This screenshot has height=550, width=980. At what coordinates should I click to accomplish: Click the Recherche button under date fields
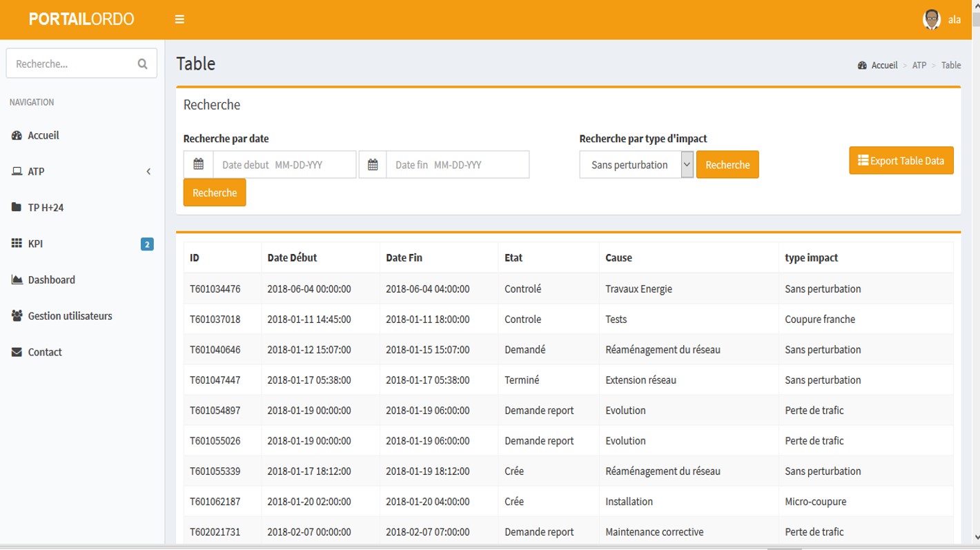pyautogui.click(x=215, y=193)
